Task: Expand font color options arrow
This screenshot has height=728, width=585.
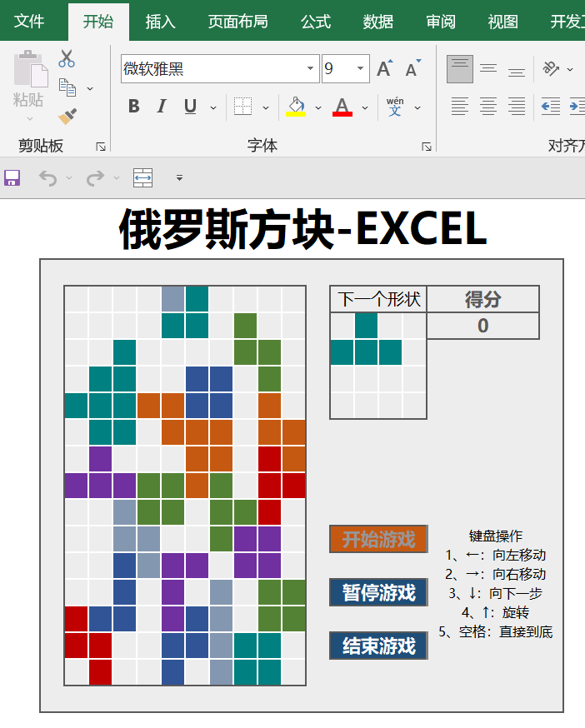Action: (x=365, y=107)
